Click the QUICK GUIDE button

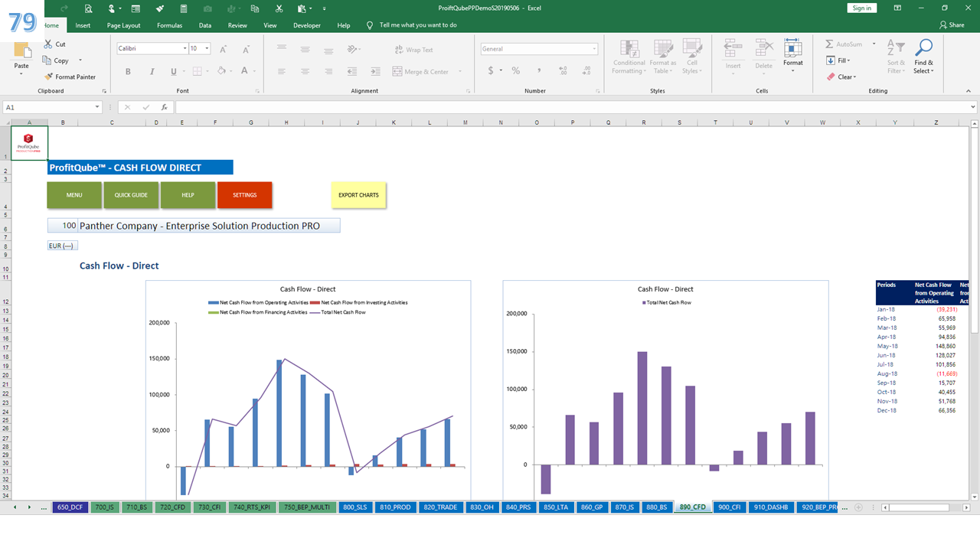pyautogui.click(x=131, y=195)
